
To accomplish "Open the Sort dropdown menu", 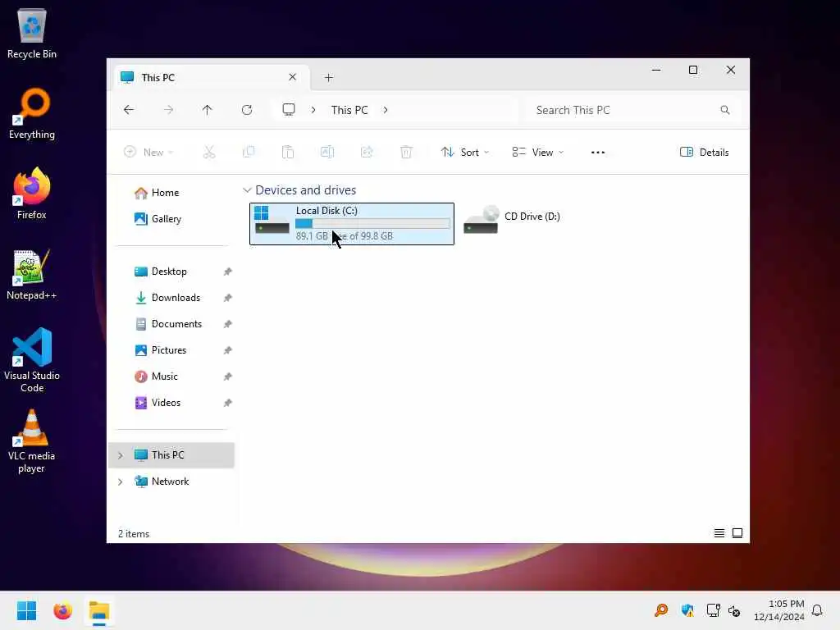I will point(465,152).
